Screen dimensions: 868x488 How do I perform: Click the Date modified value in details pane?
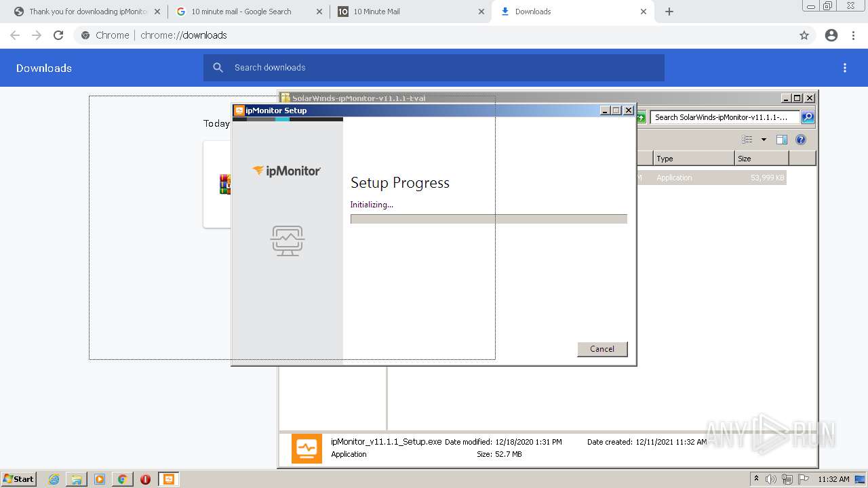click(x=528, y=442)
